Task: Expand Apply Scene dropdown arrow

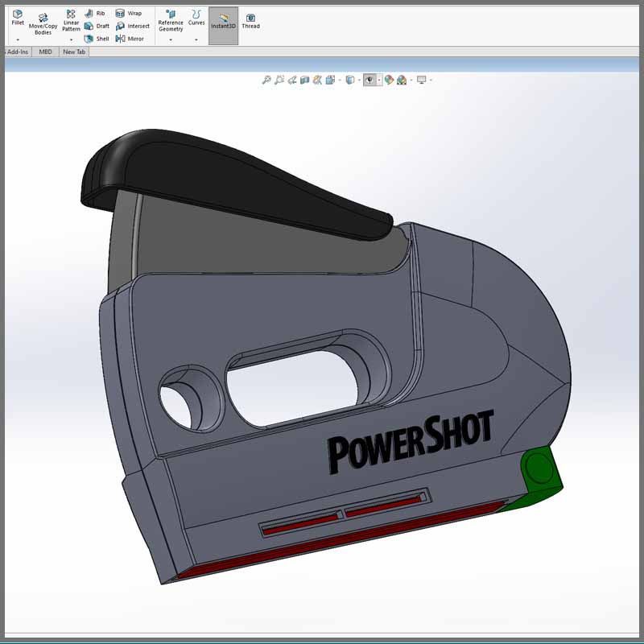Action: (411, 80)
